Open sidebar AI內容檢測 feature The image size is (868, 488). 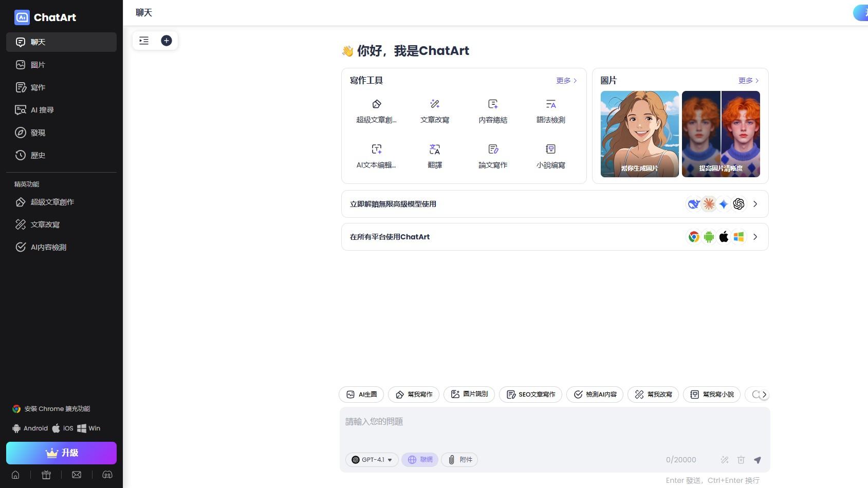[61, 247]
